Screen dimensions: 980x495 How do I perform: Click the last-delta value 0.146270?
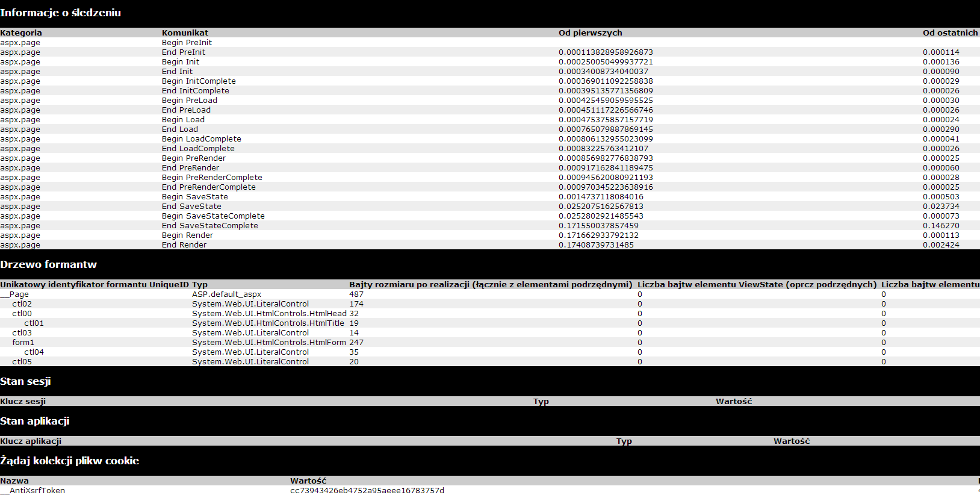(x=941, y=226)
